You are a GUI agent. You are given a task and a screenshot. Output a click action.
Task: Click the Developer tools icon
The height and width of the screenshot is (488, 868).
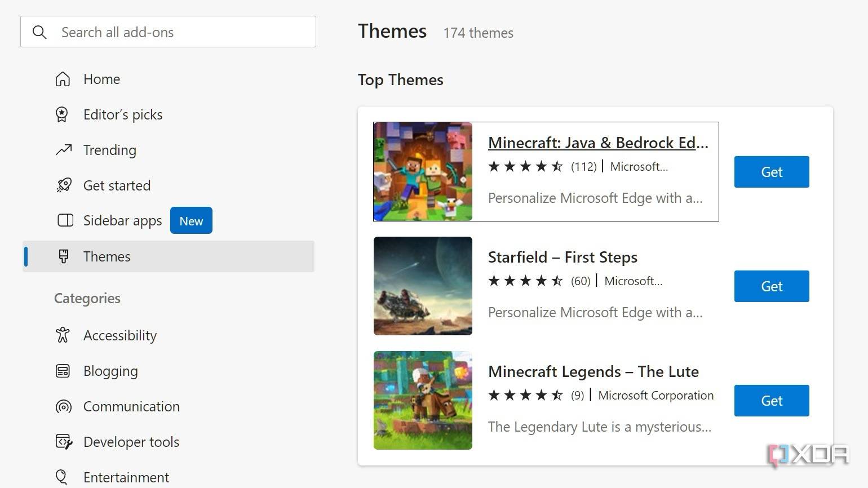pos(64,442)
